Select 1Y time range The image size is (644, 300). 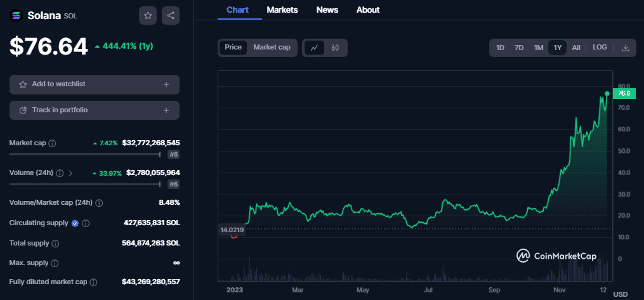557,48
